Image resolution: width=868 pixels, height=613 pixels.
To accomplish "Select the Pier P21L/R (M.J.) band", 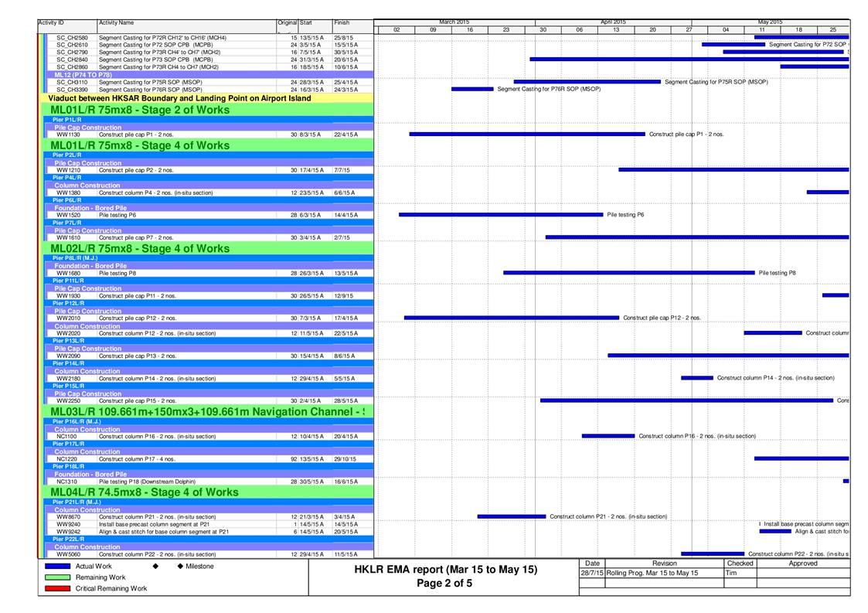I will [x=209, y=502].
